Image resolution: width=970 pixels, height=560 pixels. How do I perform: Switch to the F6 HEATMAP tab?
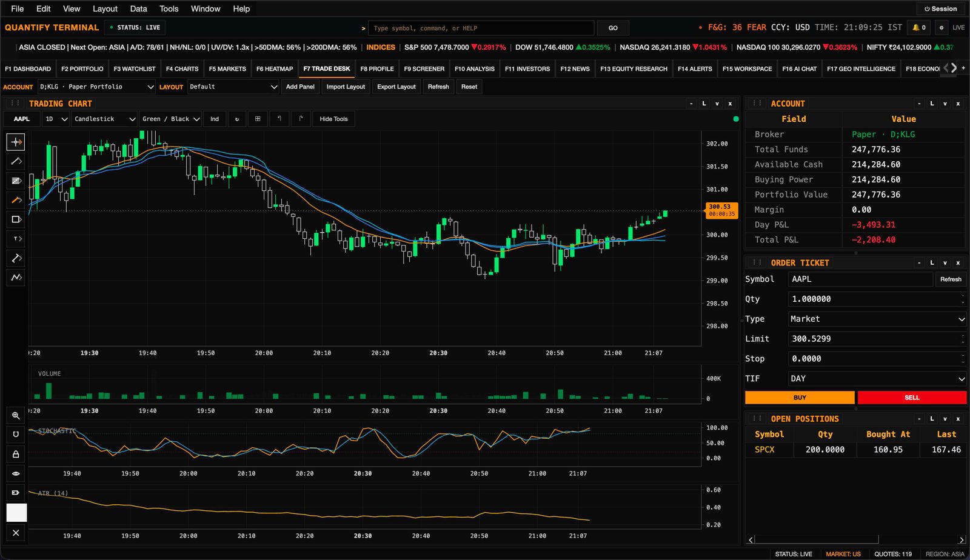tap(275, 68)
